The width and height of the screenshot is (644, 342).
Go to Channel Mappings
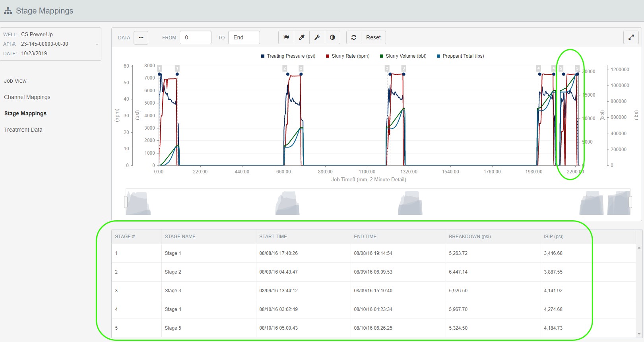27,97
